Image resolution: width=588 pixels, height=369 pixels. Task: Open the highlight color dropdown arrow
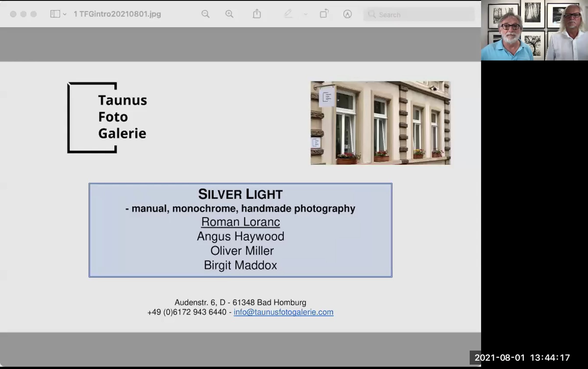point(306,14)
